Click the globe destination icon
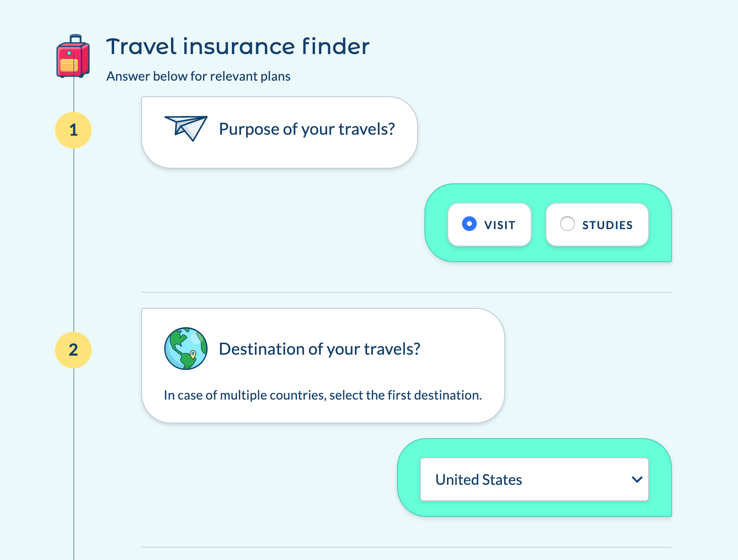 tap(186, 348)
